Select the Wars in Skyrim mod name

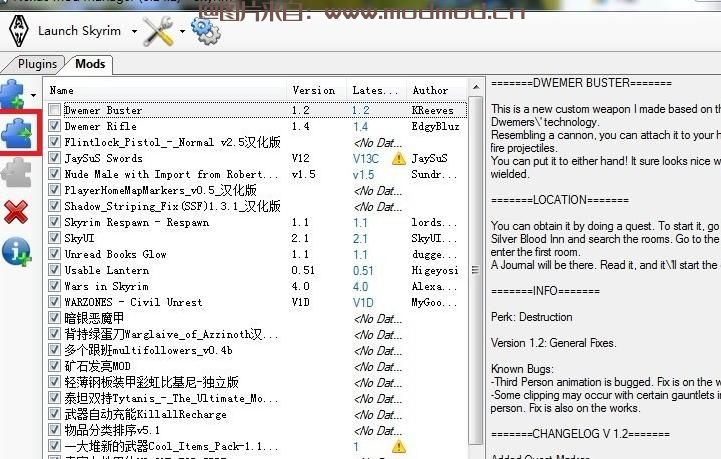click(106, 286)
